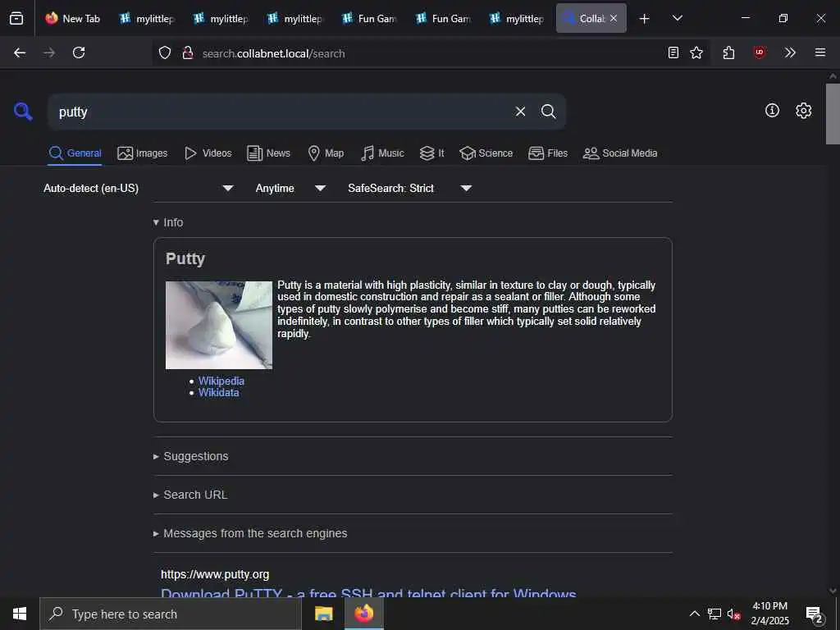The image size is (840, 630).
Task: Click the search magnifier icon in the search box
Action: [x=548, y=112]
